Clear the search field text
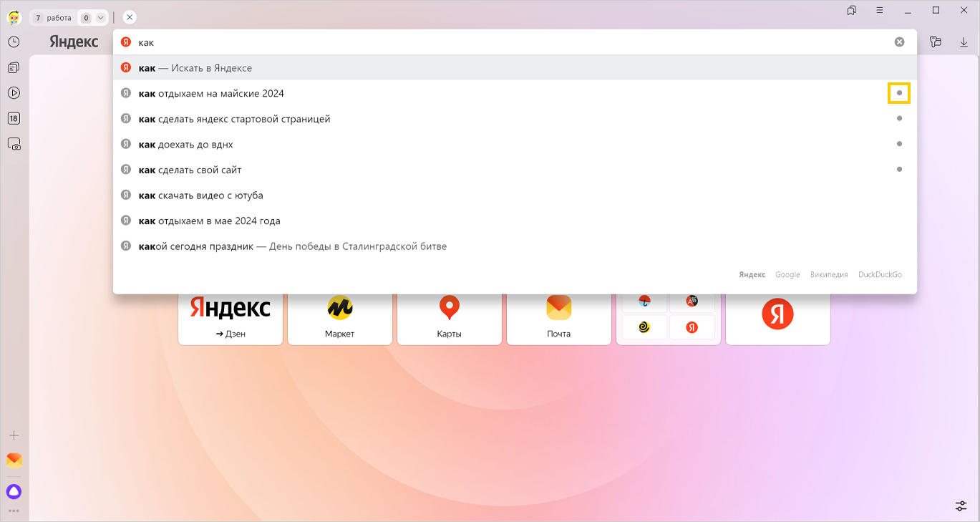Viewport: 980px width, 522px height. (x=899, y=42)
